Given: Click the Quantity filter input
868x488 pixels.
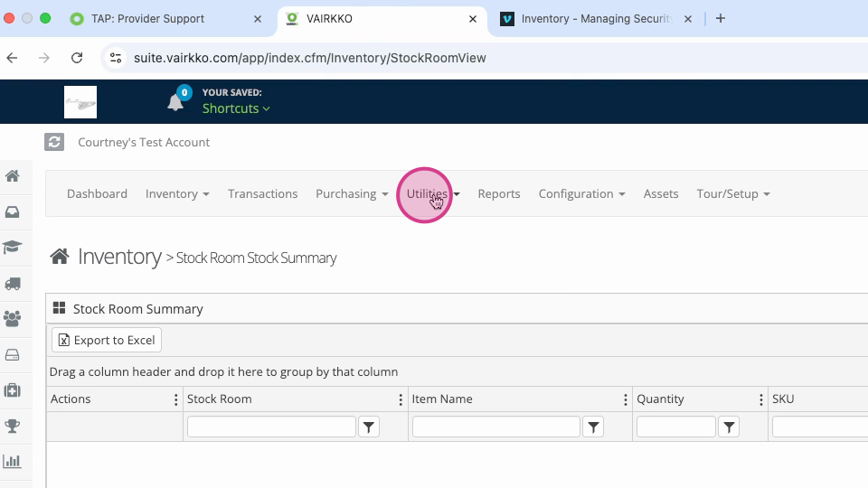Looking at the screenshot, I should [676, 427].
